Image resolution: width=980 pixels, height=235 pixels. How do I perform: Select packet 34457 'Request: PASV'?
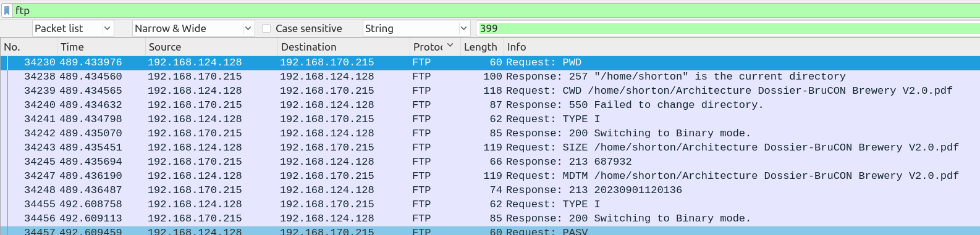[490, 231]
